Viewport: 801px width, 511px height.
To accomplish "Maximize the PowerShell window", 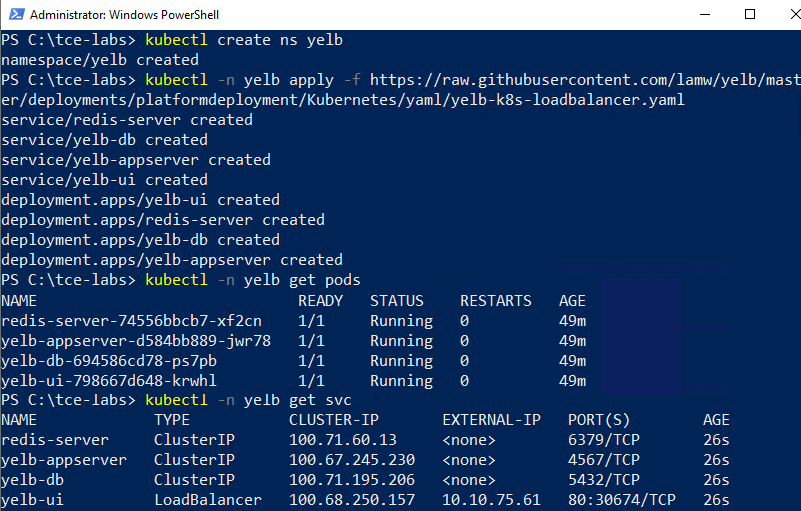I will 750,14.
